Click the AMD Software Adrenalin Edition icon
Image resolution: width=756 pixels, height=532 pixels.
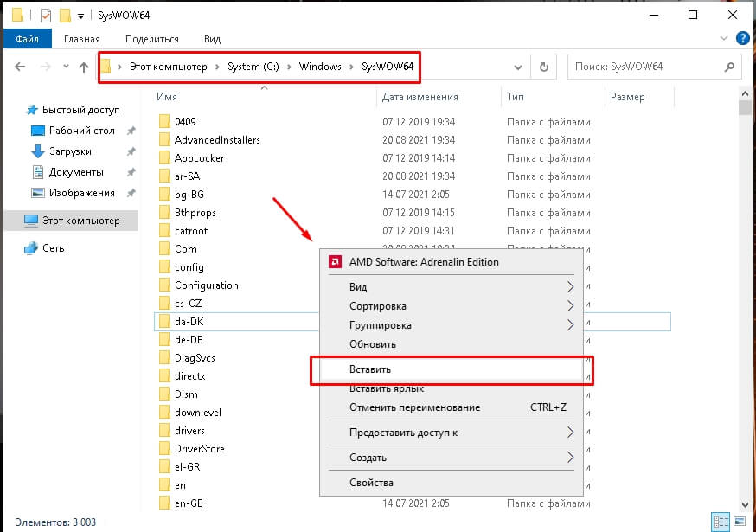(x=335, y=262)
